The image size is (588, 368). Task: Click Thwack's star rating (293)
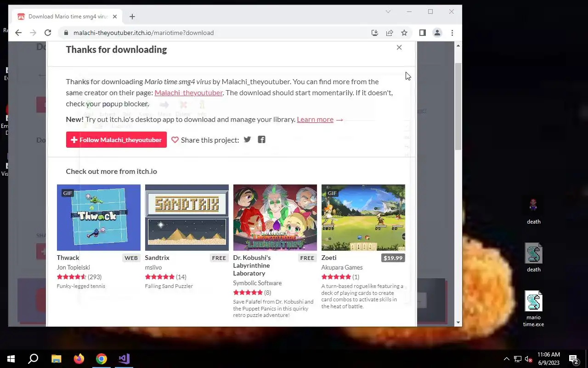pos(79,277)
